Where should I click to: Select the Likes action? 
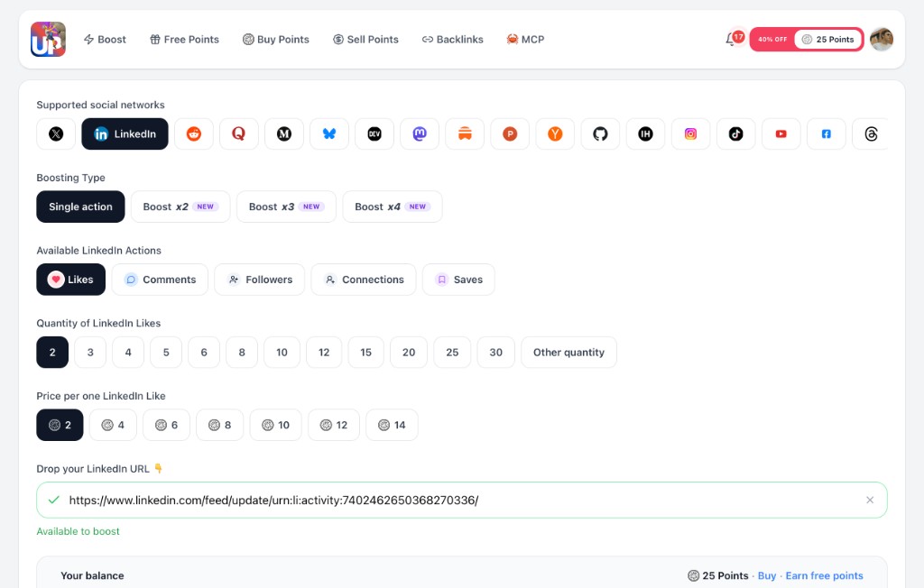pyautogui.click(x=70, y=280)
